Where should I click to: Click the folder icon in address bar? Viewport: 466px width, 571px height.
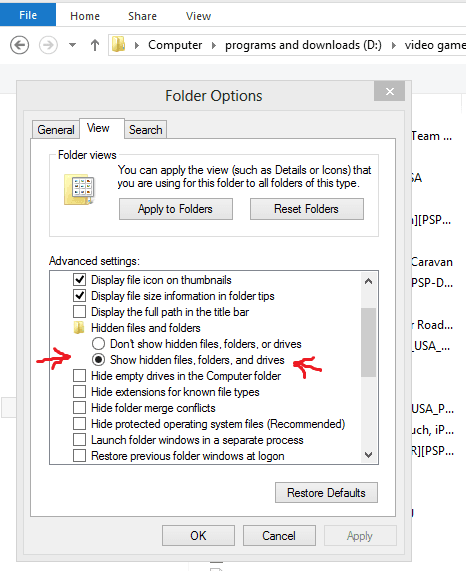tap(118, 45)
